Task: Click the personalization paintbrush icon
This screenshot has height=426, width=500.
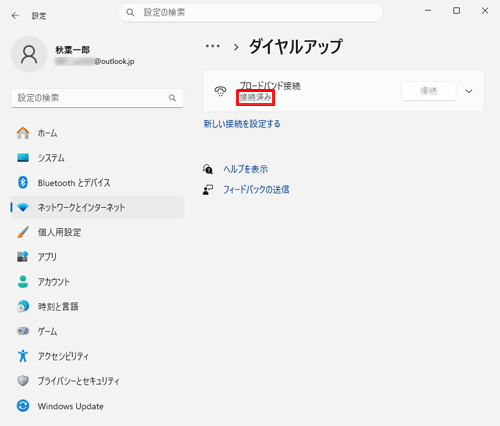Action: (x=23, y=232)
